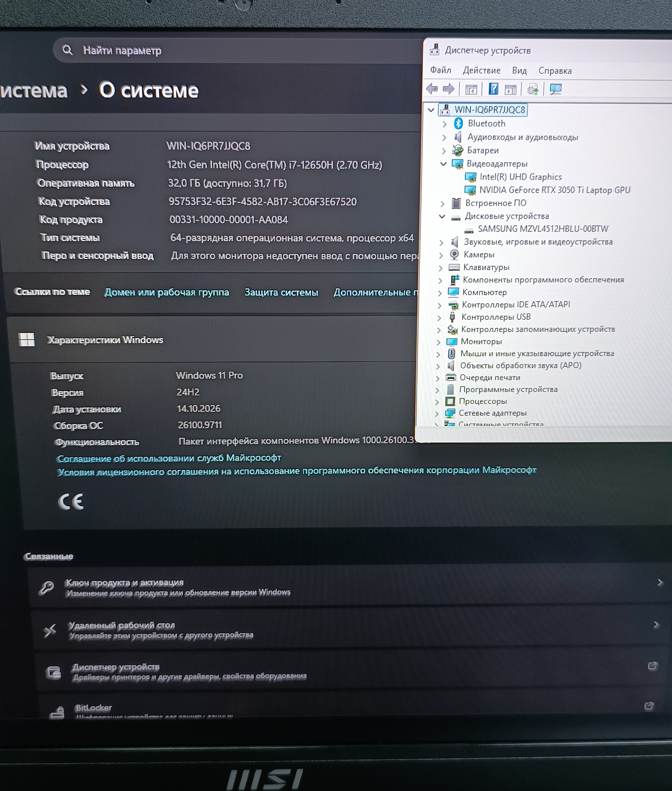Click the Help question-mark toolbar icon
Viewport: 672px width, 791px height.
(493, 89)
